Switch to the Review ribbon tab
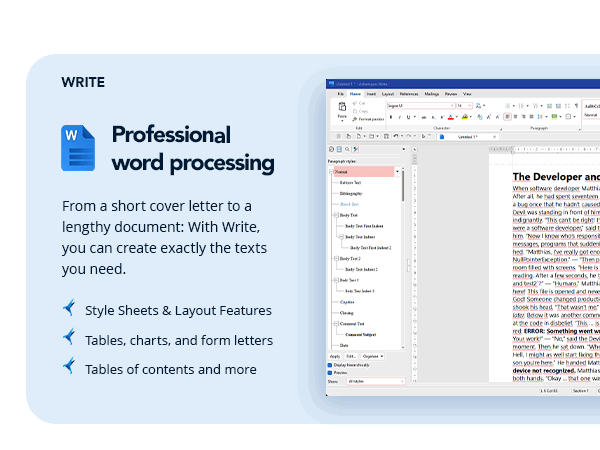 [451, 94]
